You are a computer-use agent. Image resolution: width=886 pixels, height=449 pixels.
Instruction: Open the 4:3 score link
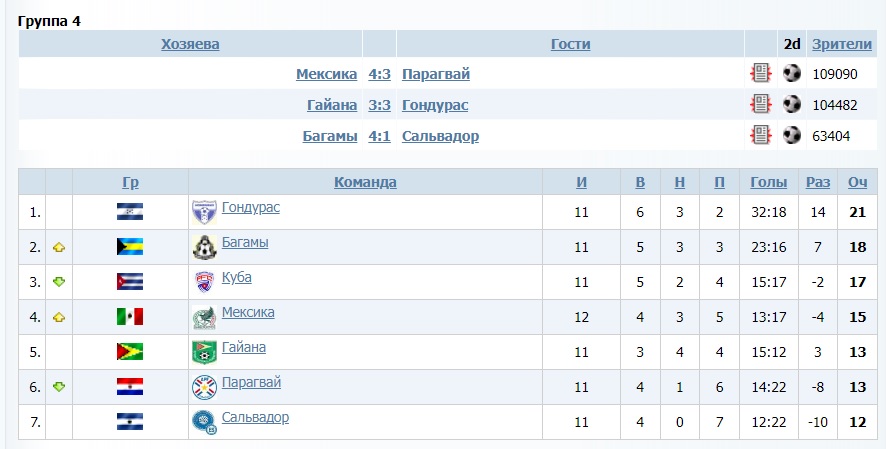coord(379,74)
